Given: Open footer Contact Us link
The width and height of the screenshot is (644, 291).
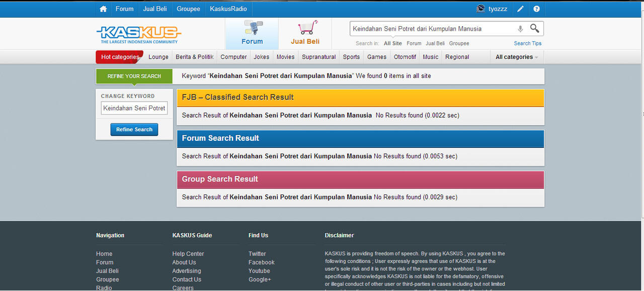Looking at the screenshot, I should (x=187, y=279).
